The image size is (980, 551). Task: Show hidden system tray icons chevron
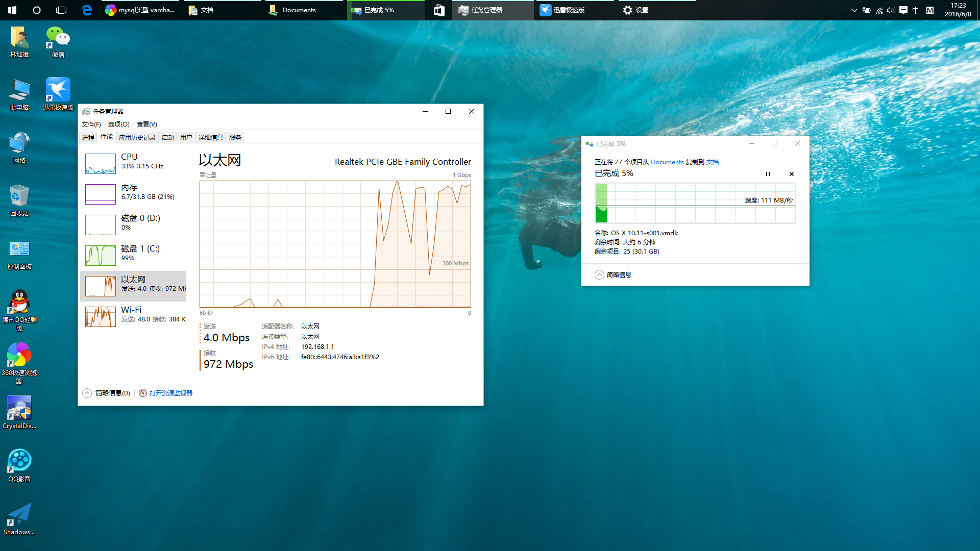coord(854,10)
